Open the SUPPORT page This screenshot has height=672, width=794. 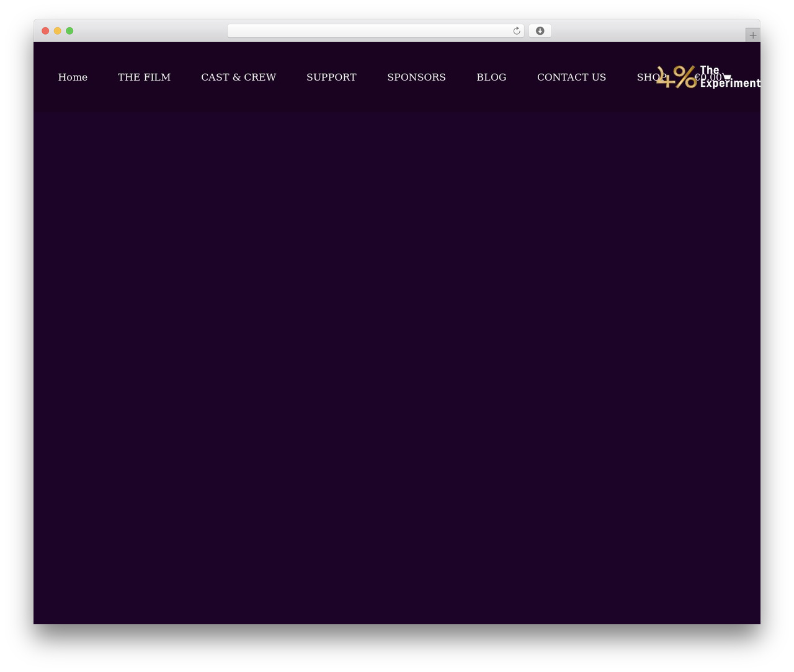click(x=331, y=77)
